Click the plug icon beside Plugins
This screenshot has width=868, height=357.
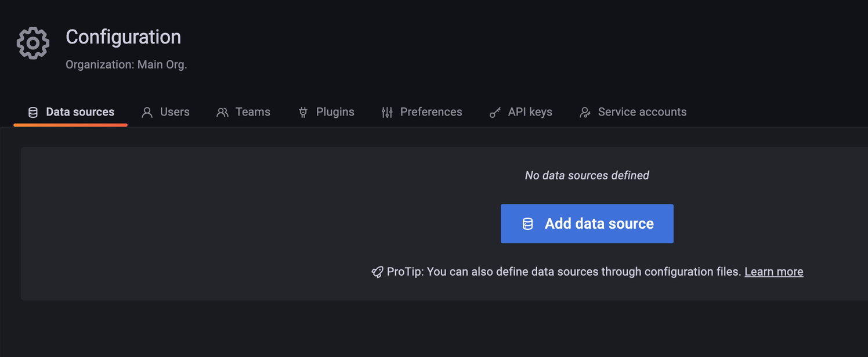click(303, 113)
